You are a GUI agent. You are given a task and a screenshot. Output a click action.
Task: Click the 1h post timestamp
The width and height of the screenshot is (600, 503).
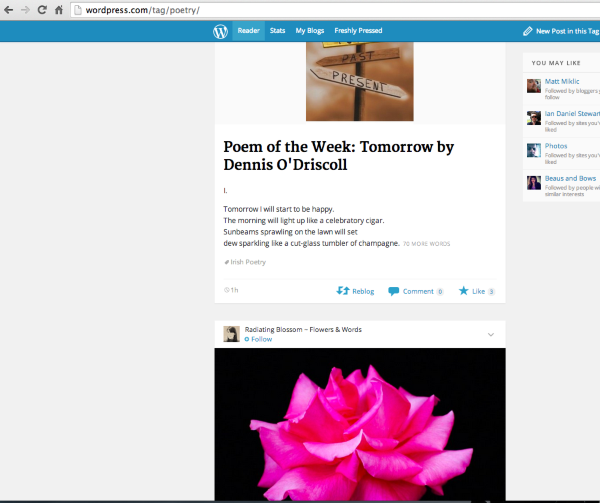click(x=234, y=290)
